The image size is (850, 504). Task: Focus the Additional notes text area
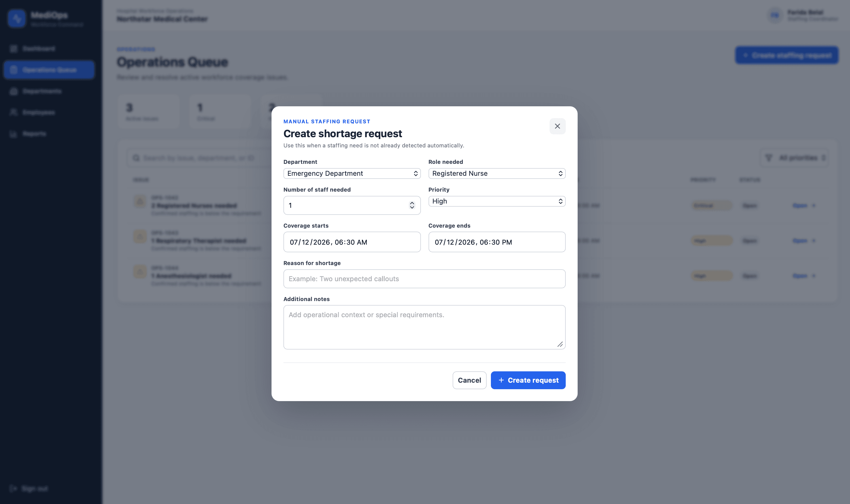tap(424, 327)
